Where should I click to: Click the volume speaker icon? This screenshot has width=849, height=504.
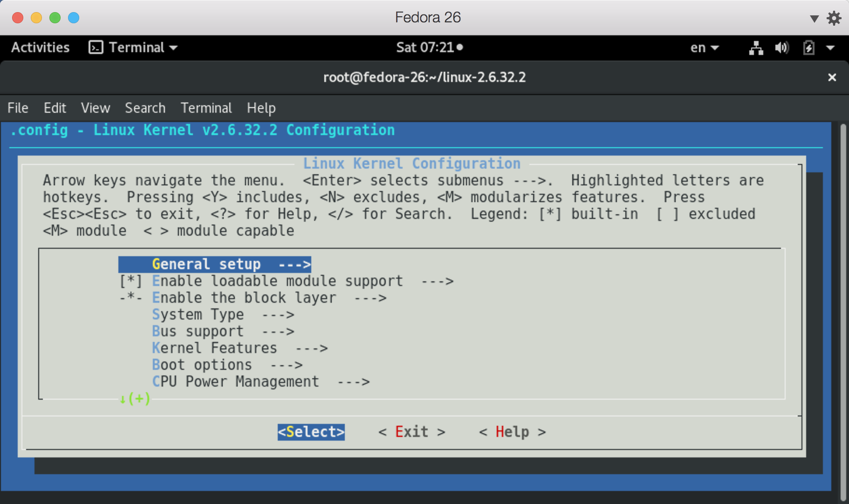coord(781,48)
